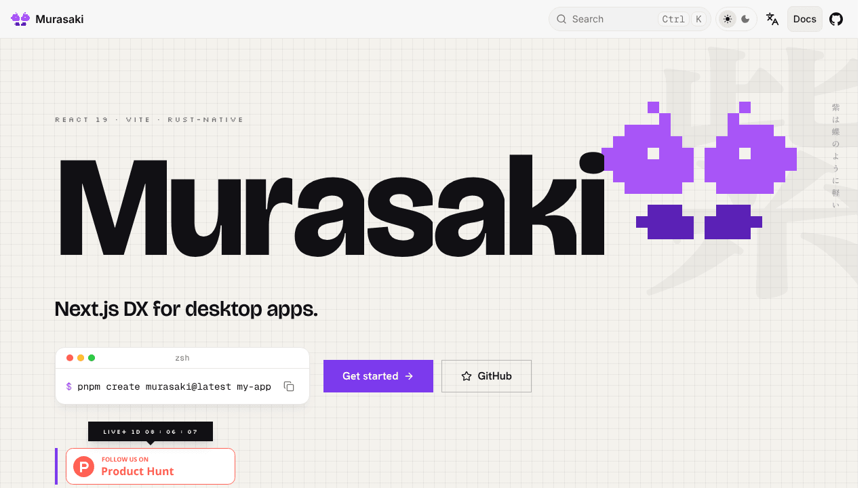Click the Murasaki pixel logo in navbar
Screen dimensions: 868x488
click(x=20, y=19)
